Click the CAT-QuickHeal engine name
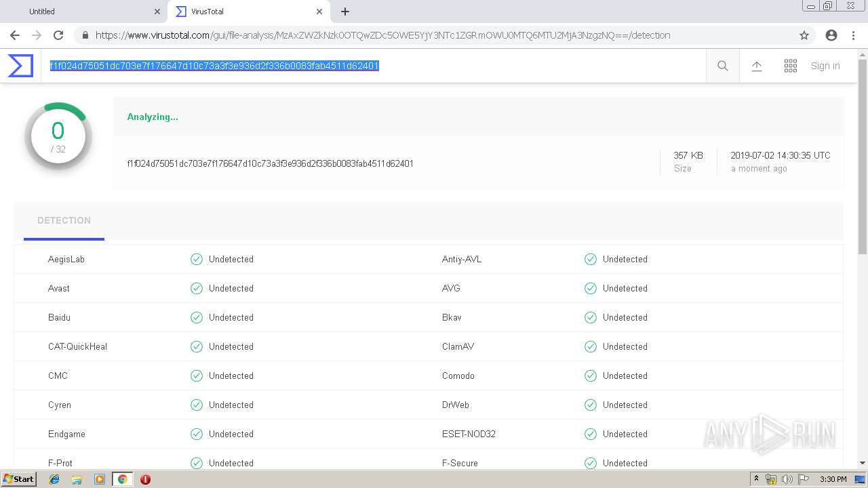 click(77, 346)
